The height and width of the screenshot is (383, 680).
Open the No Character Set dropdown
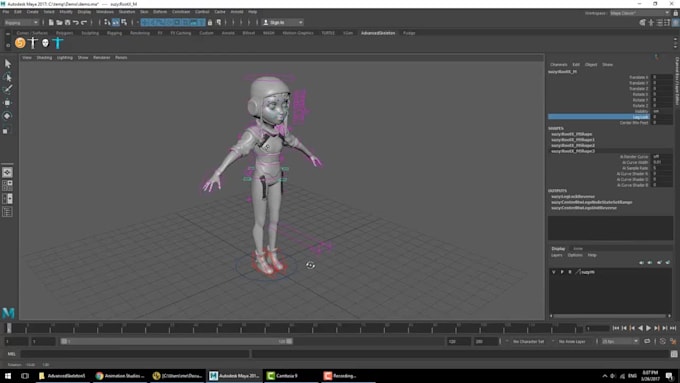528,342
